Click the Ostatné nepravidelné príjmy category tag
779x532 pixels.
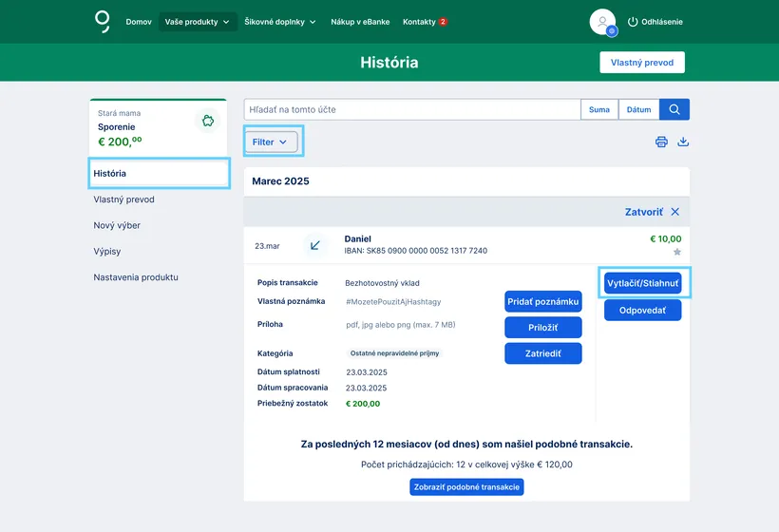pyautogui.click(x=394, y=353)
